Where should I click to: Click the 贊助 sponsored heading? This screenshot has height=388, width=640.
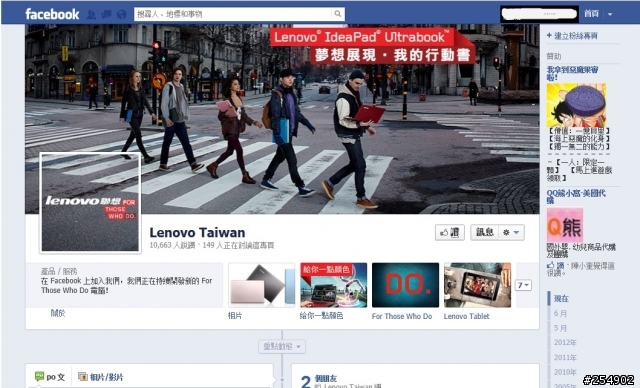click(553, 56)
